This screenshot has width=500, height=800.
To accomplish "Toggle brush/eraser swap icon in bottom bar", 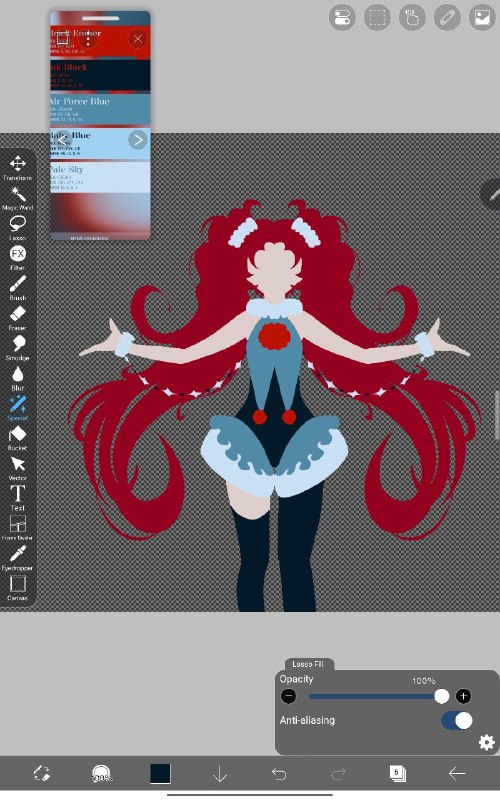I will tap(42, 773).
